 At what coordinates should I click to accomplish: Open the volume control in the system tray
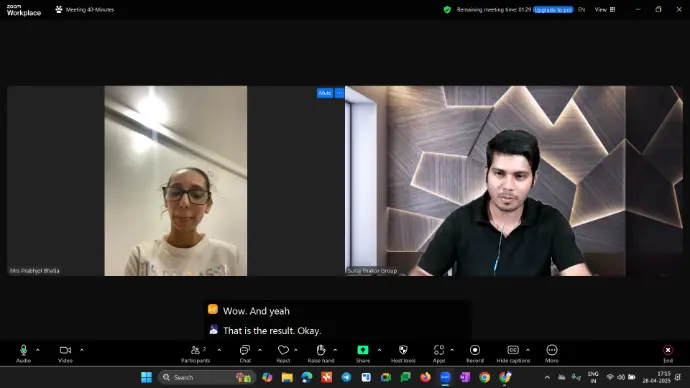pos(621,377)
